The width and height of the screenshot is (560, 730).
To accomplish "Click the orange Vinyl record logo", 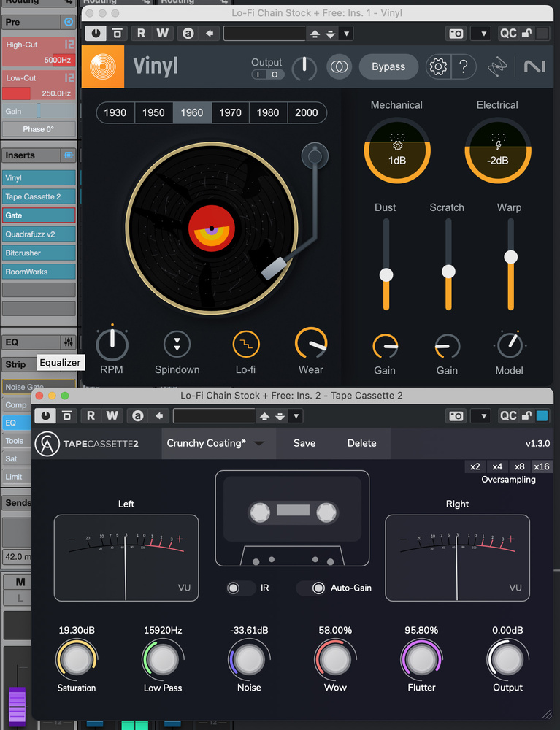I will point(103,66).
